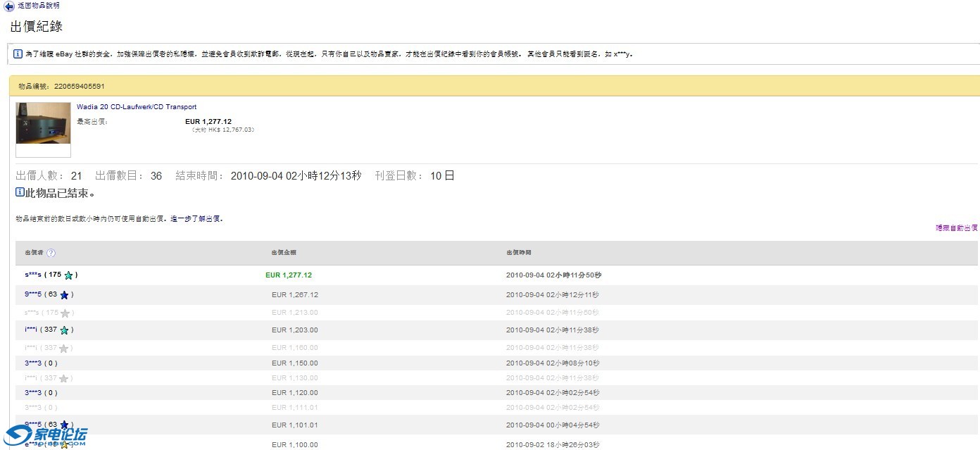Select the bid amount EUR 1,101.01

coord(295,425)
